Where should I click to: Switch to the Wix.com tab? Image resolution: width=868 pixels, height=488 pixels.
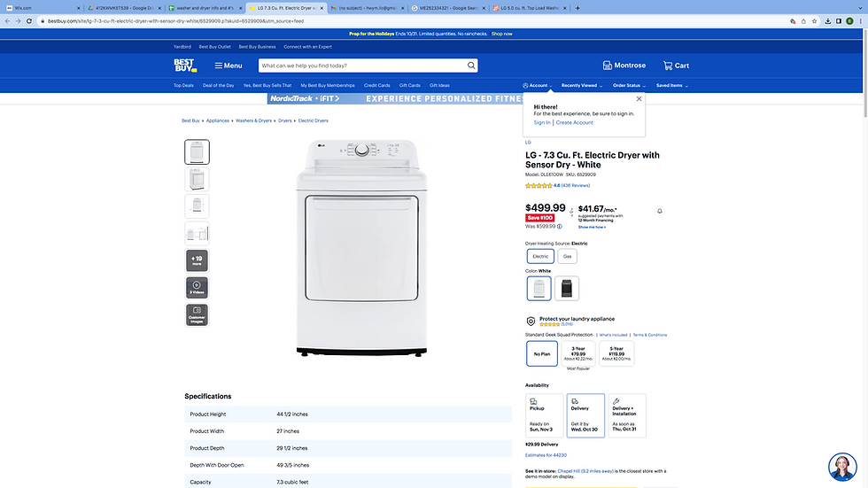click(43, 8)
